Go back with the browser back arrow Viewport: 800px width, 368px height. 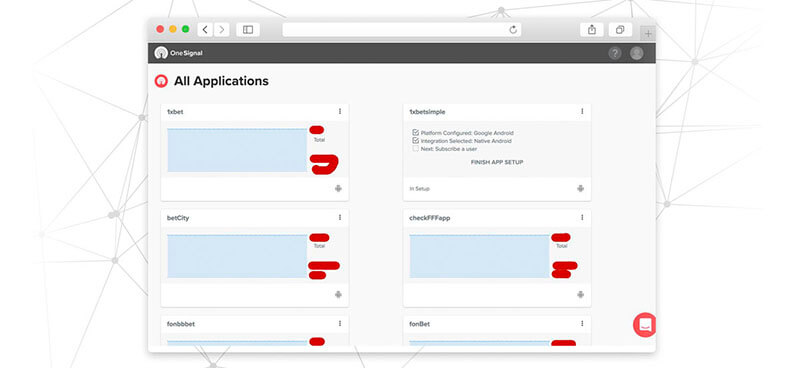coord(205,30)
